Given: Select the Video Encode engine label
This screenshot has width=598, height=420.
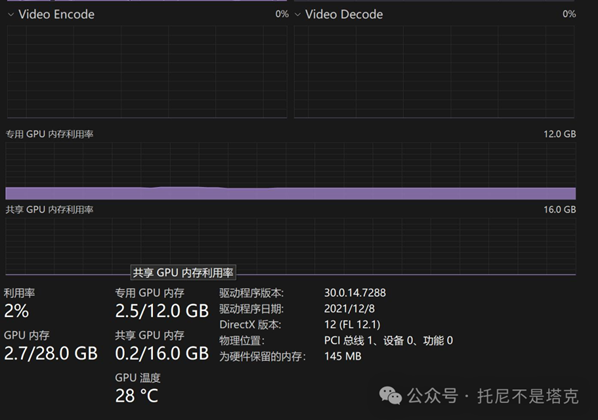Looking at the screenshot, I should pos(56,14).
